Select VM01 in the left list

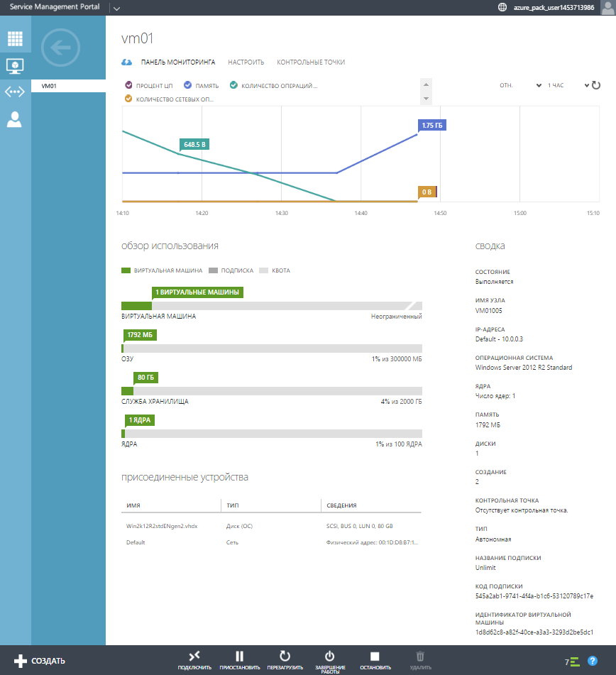[x=68, y=86]
